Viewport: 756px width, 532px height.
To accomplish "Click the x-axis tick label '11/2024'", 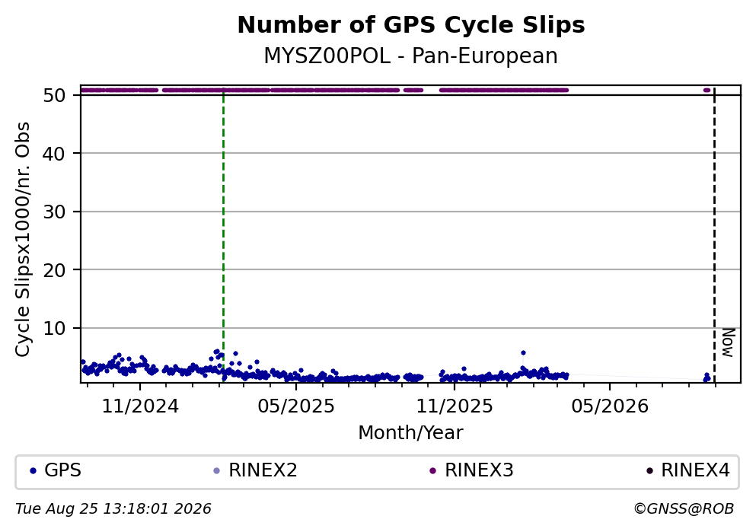I will point(140,406).
